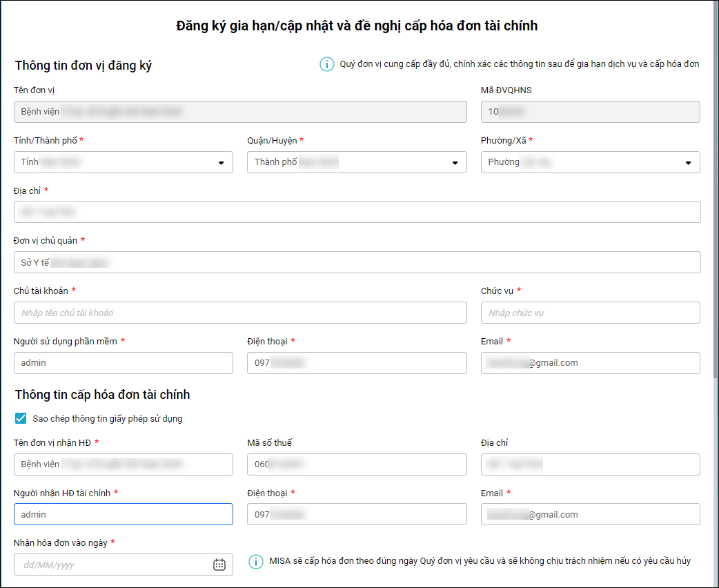Image resolution: width=719 pixels, height=588 pixels.
Task: Click the vertical scrollbar on the right edge
Action: point(716,207)
